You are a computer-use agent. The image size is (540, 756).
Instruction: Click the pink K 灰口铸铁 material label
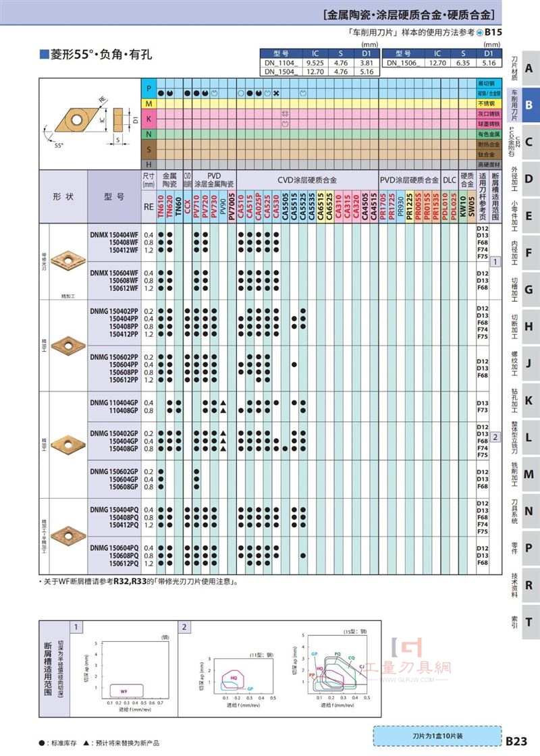pos(489,114)
